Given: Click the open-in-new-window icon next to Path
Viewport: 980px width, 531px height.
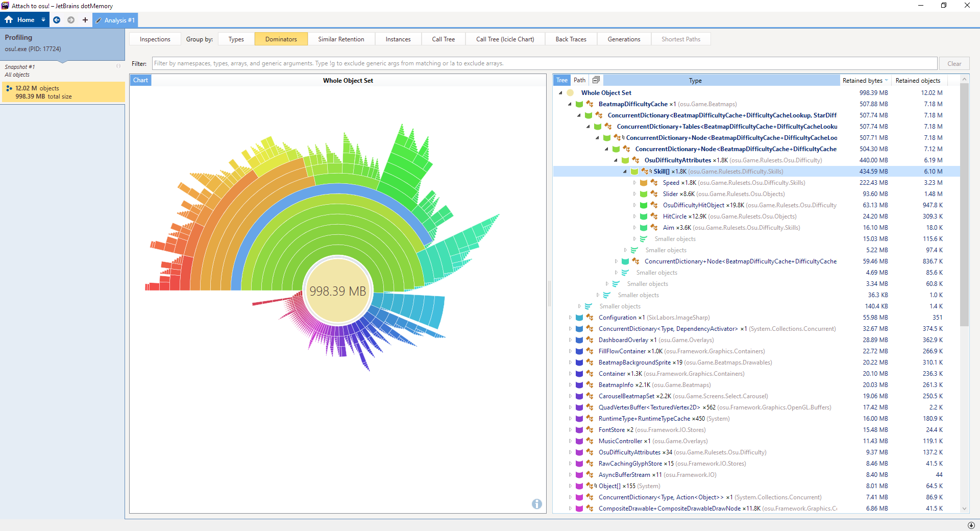Looking at the screenshot, I should (x=596, y=80).
